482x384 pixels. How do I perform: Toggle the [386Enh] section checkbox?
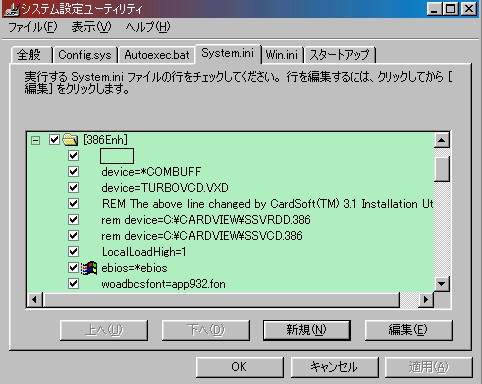tap(54, 139)
